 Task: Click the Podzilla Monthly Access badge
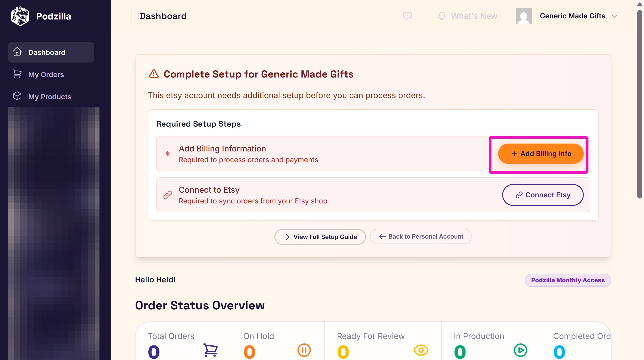pos(568,280)
